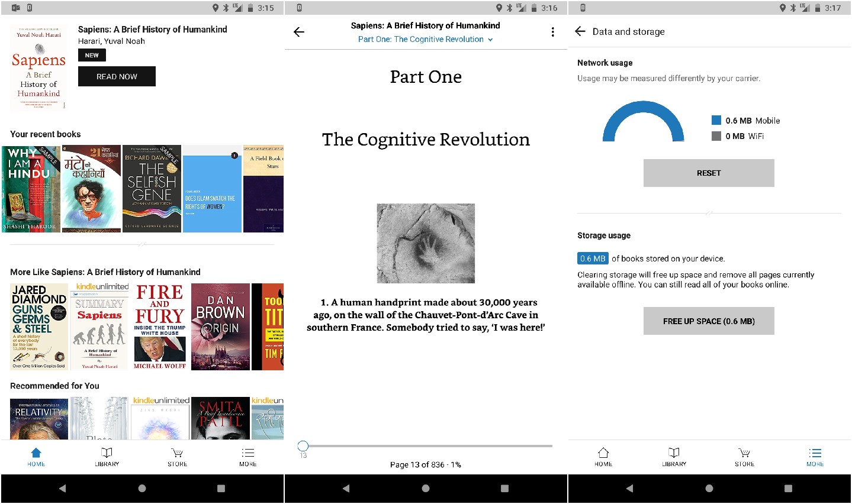Tap Android back button in reader screen
The width and height of the screenshot is (852, 504).
pos(346,489)
